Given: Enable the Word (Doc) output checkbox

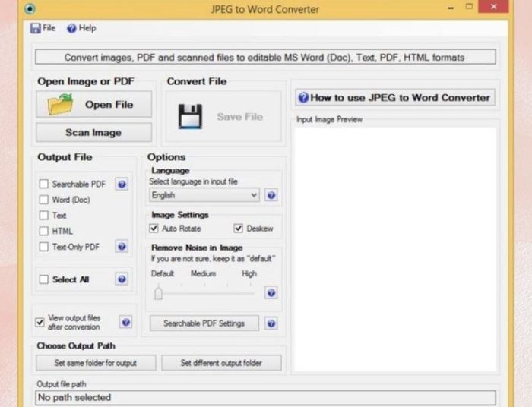Looking at the screenshot, I should 44,200.
